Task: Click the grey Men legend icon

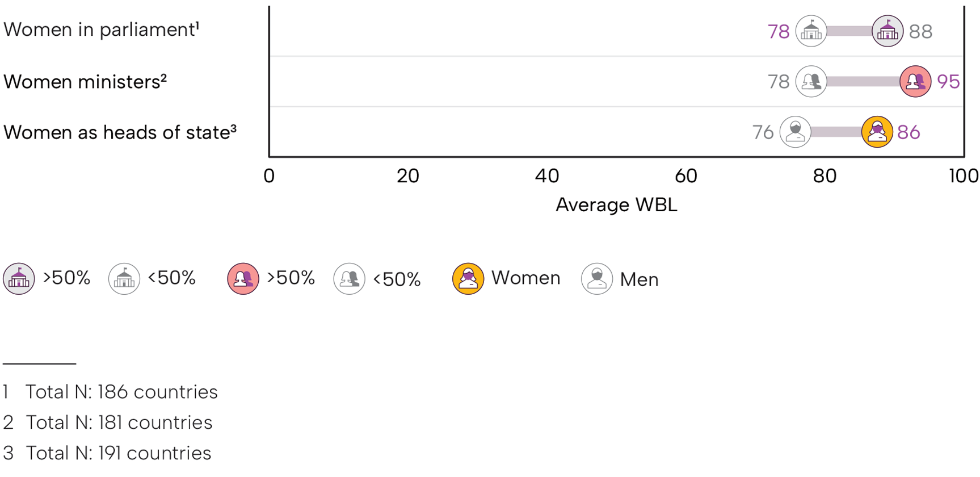Action: click(x=597, y=279)
